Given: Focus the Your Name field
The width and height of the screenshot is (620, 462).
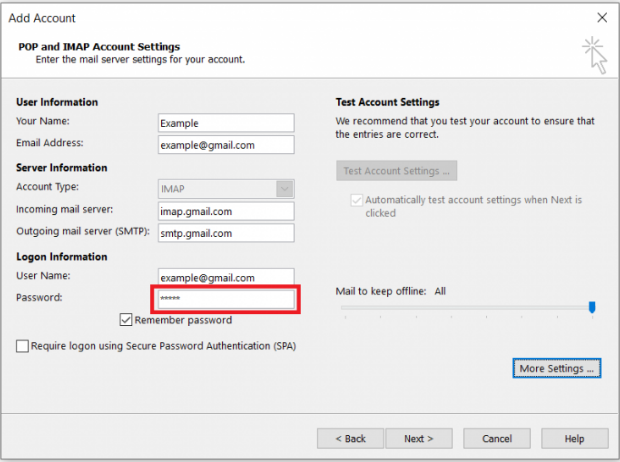Looking at the screenshot, I should coord(226,123).
